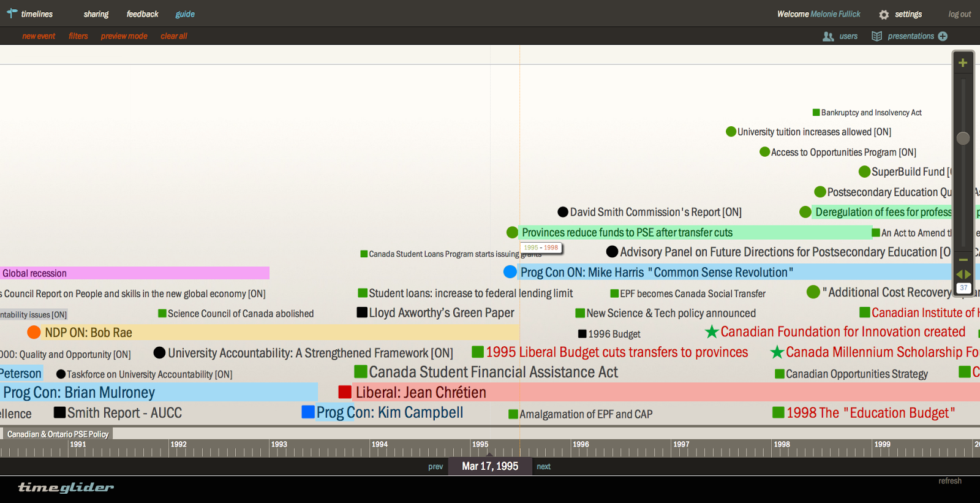Image resolution: width=980 pixels, height=503 pixels.
Task: Select Deregulation of fees event
Action: click(x=883, y=212)
